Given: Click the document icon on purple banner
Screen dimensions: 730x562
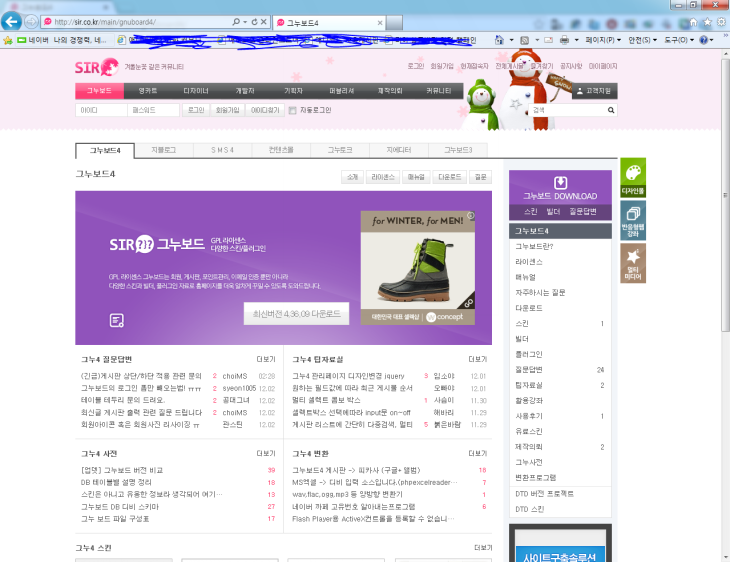Looking at the screenshot, I should pyautogui.click(x=116, y=320).
